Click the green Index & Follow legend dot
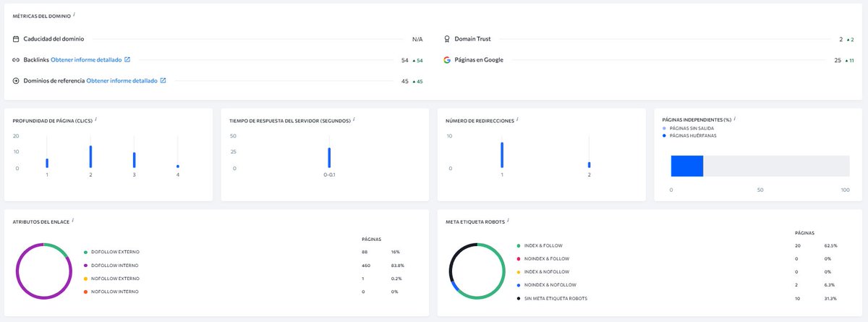868x322 pixels. click(x=519, y=246)
